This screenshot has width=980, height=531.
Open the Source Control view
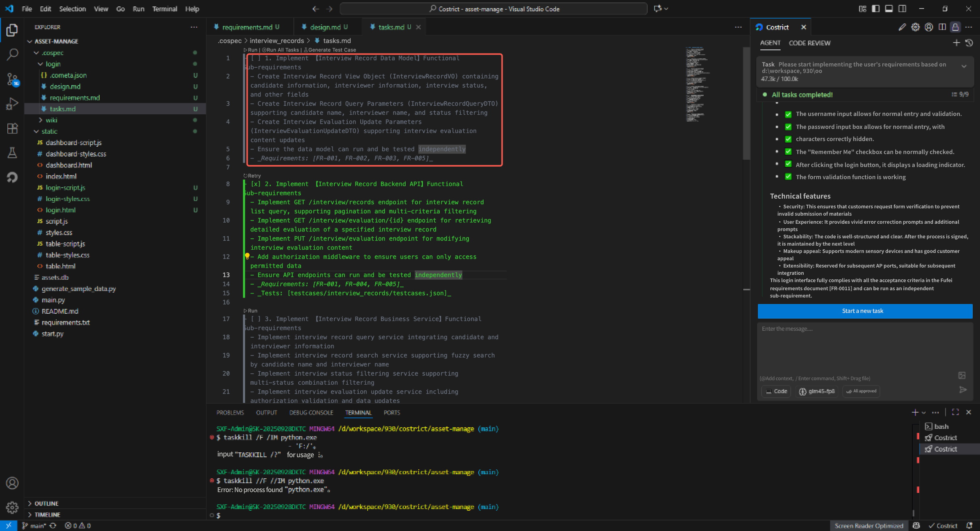(12, 79)
